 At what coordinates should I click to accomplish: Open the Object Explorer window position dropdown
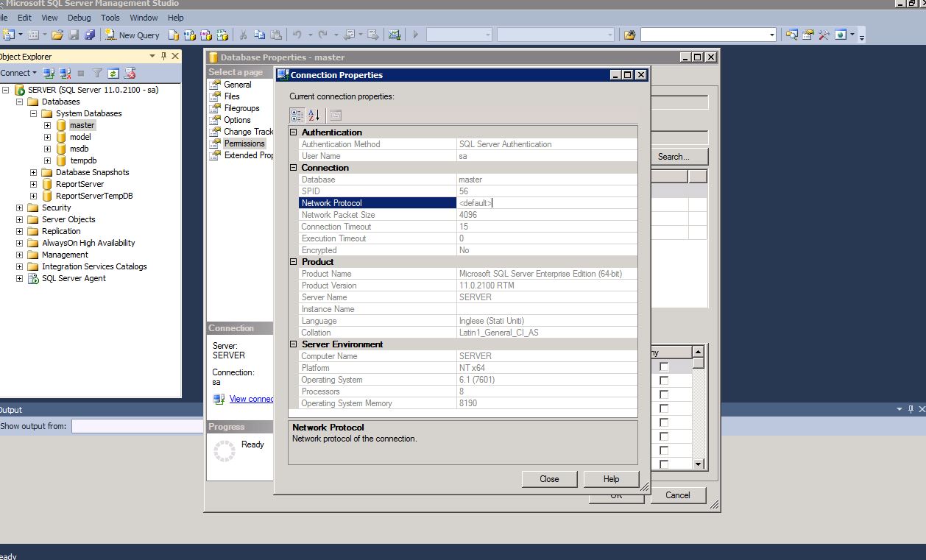click(x=153, y=56)
